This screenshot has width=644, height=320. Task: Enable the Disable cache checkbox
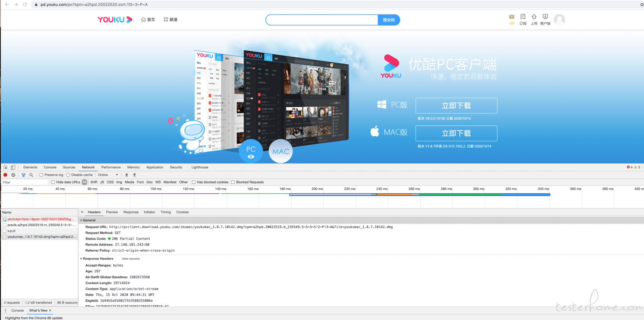pos(68,175)
